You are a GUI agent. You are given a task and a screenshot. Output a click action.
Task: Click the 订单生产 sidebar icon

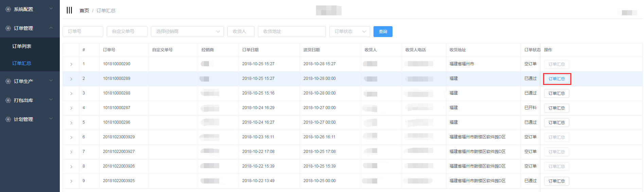(8, 81)
